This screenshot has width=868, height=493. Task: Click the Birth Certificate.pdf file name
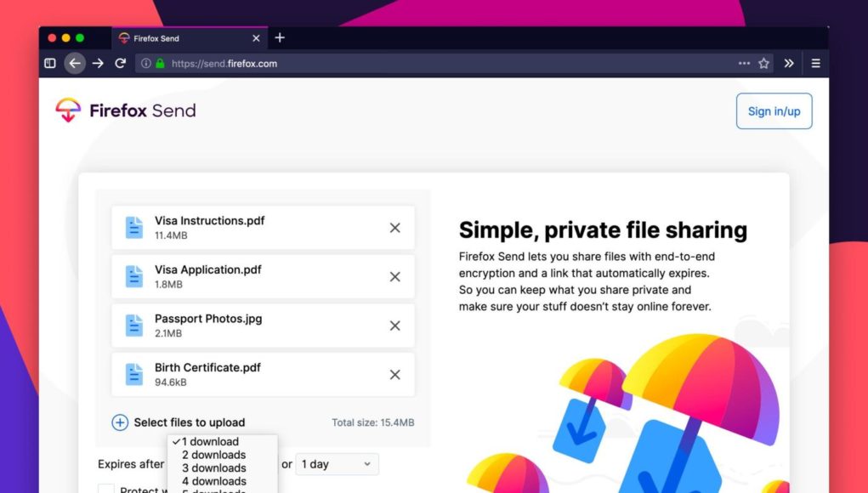point(207,367)
